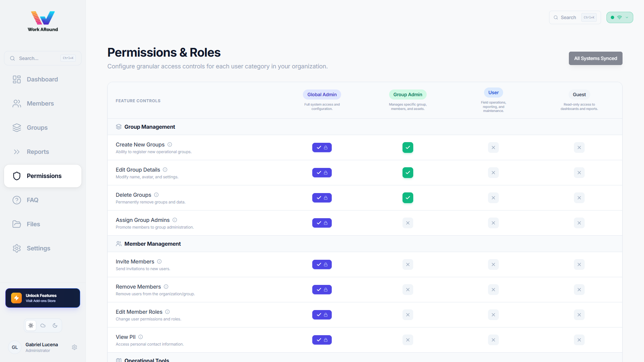Show info icon for Invite Members
644x362 pixels.
159,261
